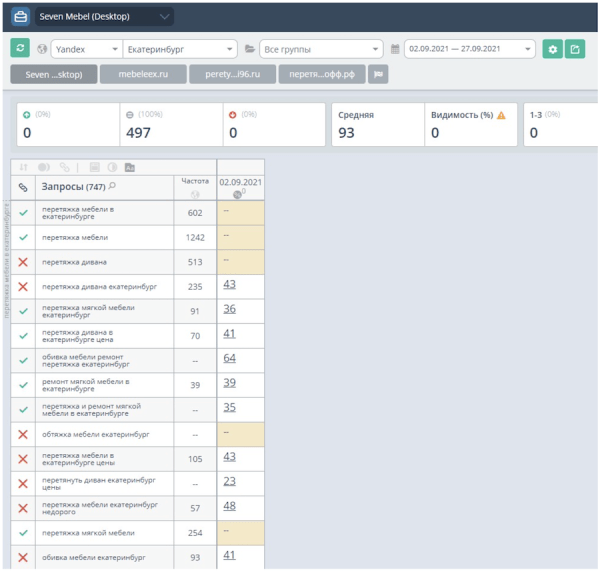Click the warning triangle next to Видимость
Screen dimensions: 600x572
pos(501,115)
